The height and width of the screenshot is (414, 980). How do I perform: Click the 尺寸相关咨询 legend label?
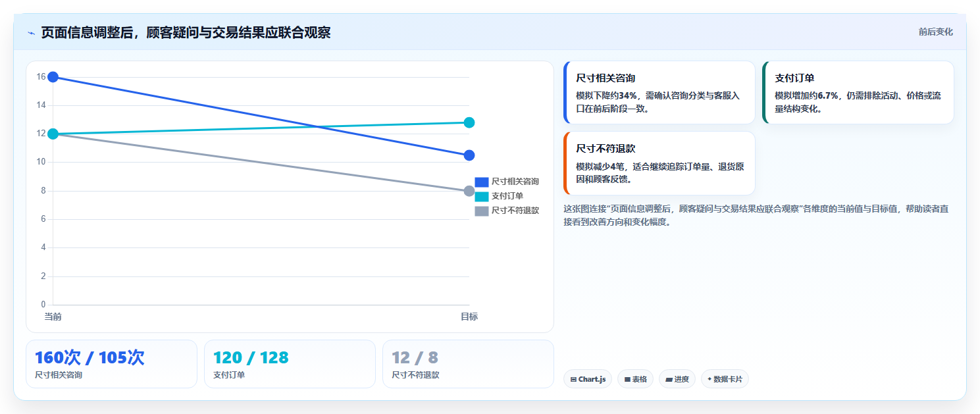pos(515,182)
